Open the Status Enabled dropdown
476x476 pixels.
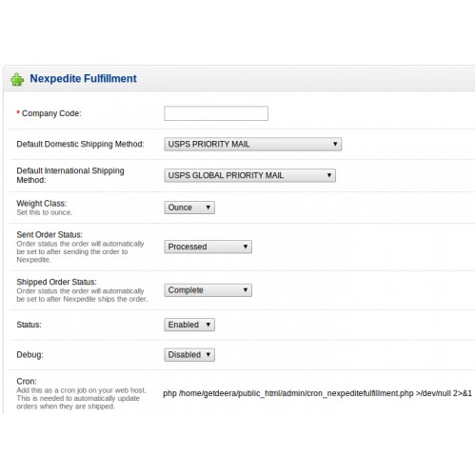click(x=189, y=325)
